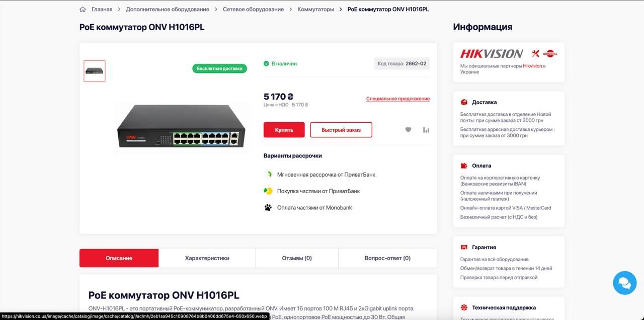Click Оплата наличными при получении text

499,196
